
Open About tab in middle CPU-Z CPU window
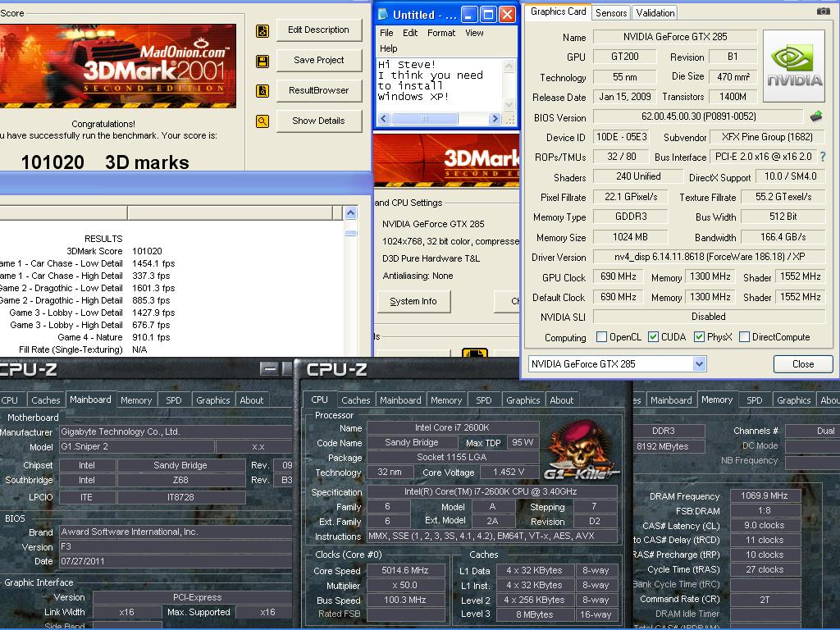561,400
